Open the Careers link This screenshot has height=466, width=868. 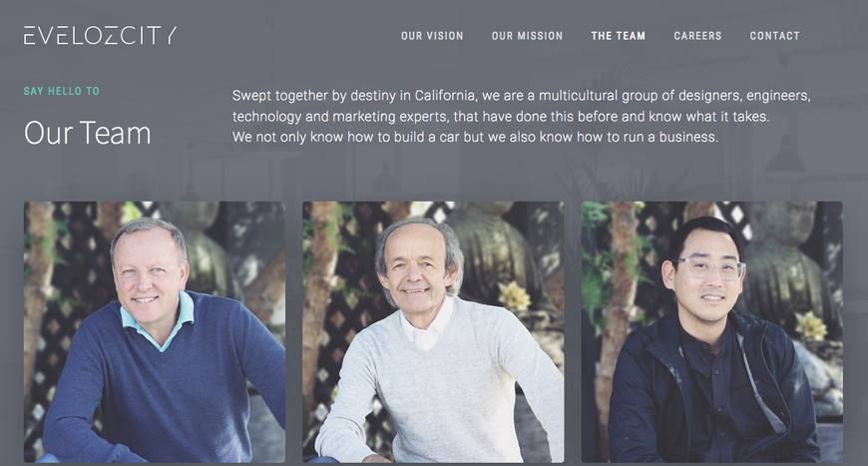pos(697,36)
